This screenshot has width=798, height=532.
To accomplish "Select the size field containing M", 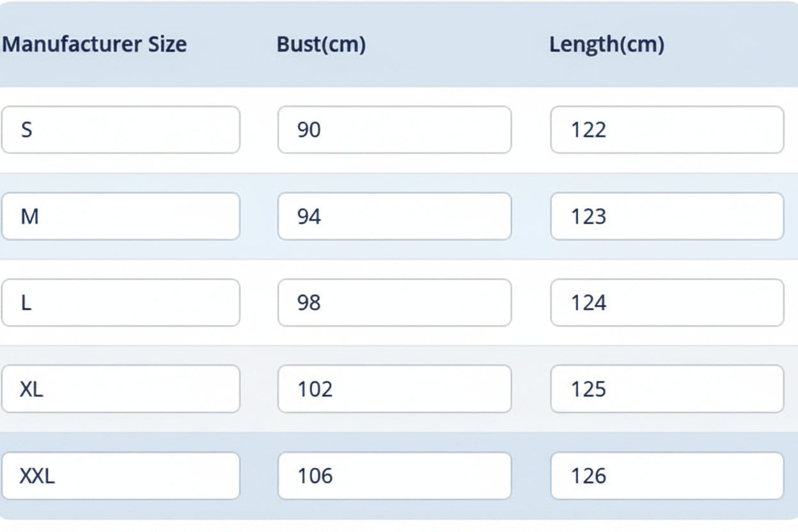I will pos(121,216).
